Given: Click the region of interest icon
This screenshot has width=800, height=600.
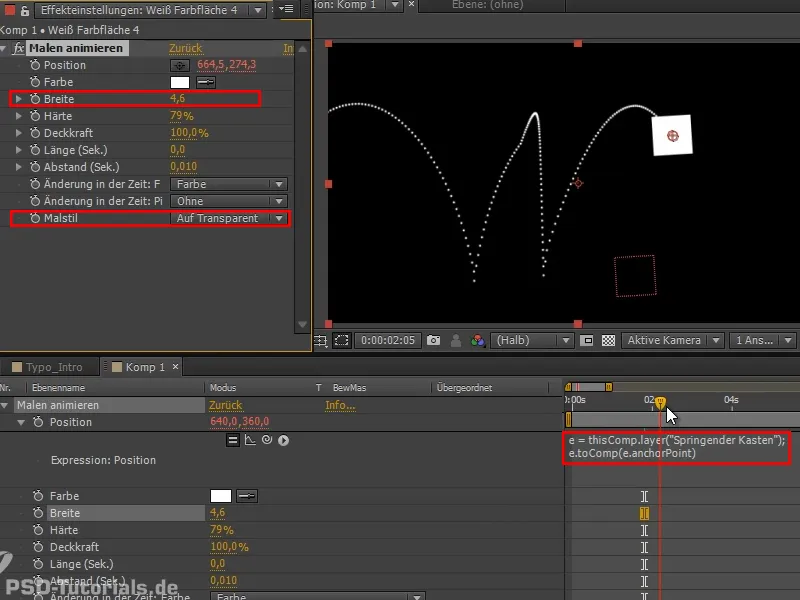Looking at the screenshot, I should (x=341, y=340).
